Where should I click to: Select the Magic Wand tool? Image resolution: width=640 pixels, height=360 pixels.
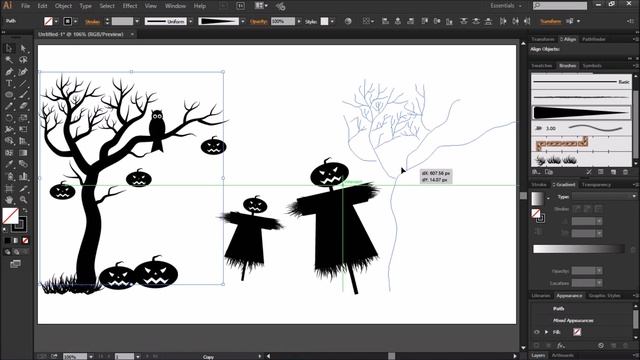tap(9, 60)
